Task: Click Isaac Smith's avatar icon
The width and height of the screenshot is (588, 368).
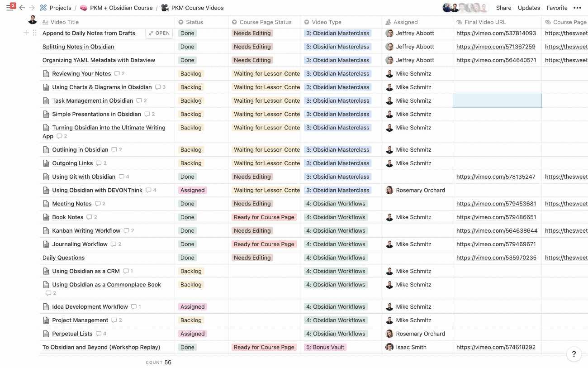Action: click(389, 348)
